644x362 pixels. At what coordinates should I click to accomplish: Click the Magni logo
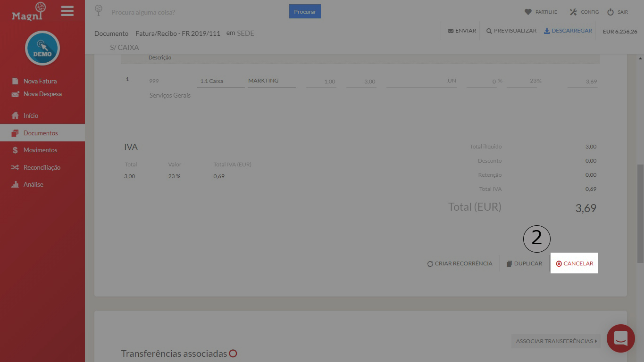[x=27, y=13]
